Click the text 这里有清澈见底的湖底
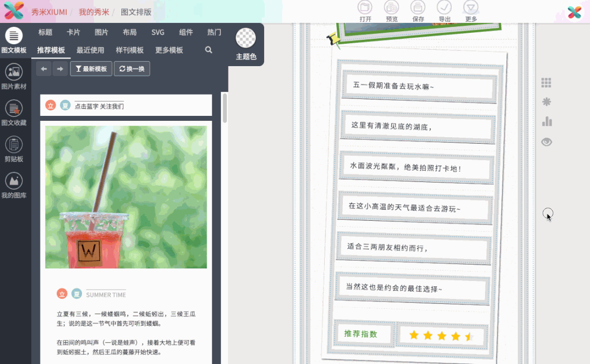Viewport: 590px width, 364px height. [392, 126]
